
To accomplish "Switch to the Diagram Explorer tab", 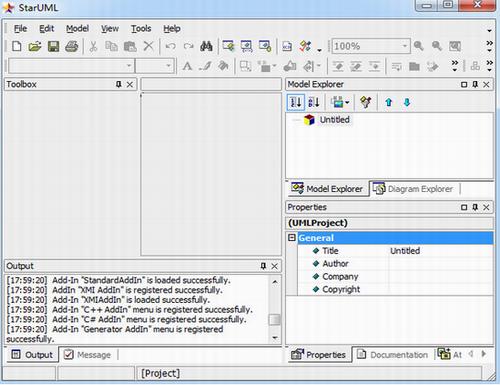I will tap(413, 189).
